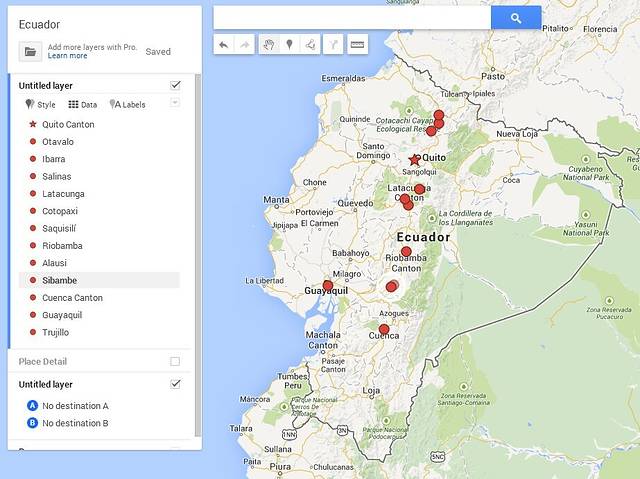
Task: Uncheck the directions Untitled layer checkbox
Action: [175, 384]
